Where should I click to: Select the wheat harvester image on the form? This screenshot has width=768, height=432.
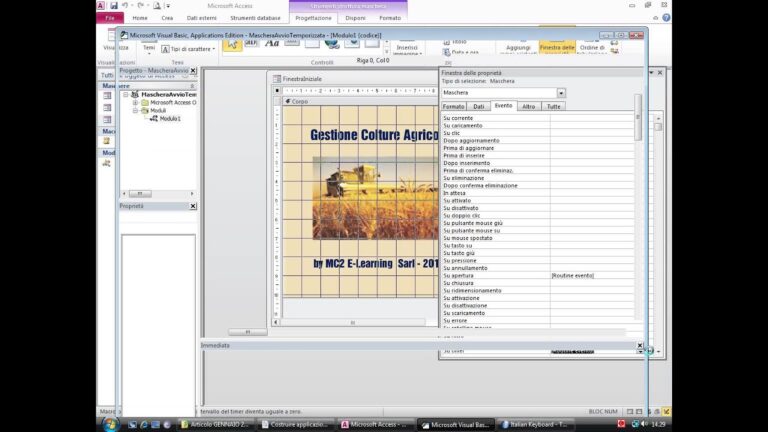[376, 198]
